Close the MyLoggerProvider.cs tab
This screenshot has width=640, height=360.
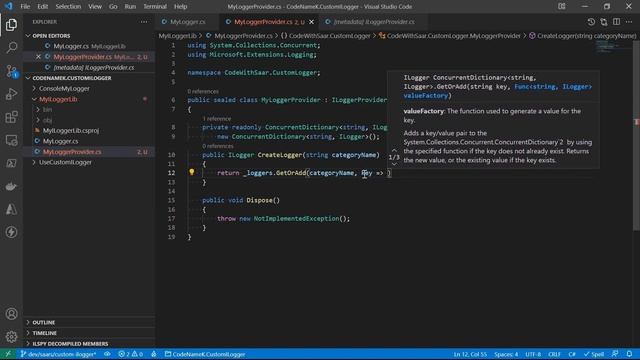[312, 22]
